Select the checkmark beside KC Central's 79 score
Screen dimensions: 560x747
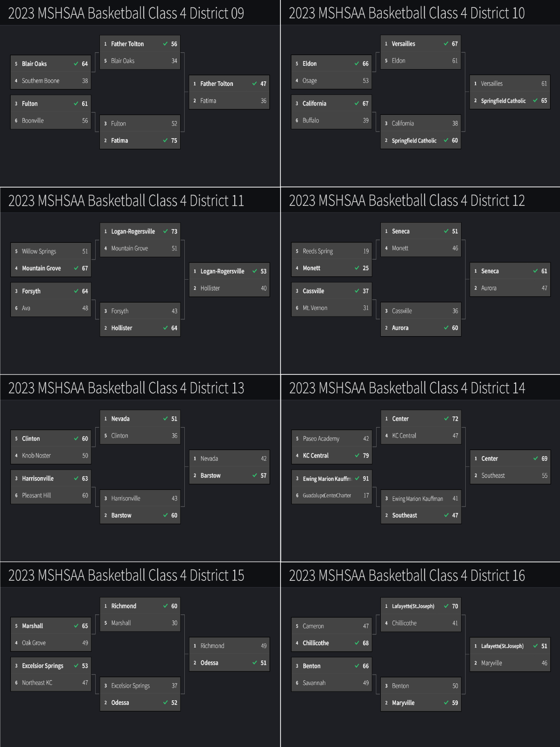click(x=357, y=456)
